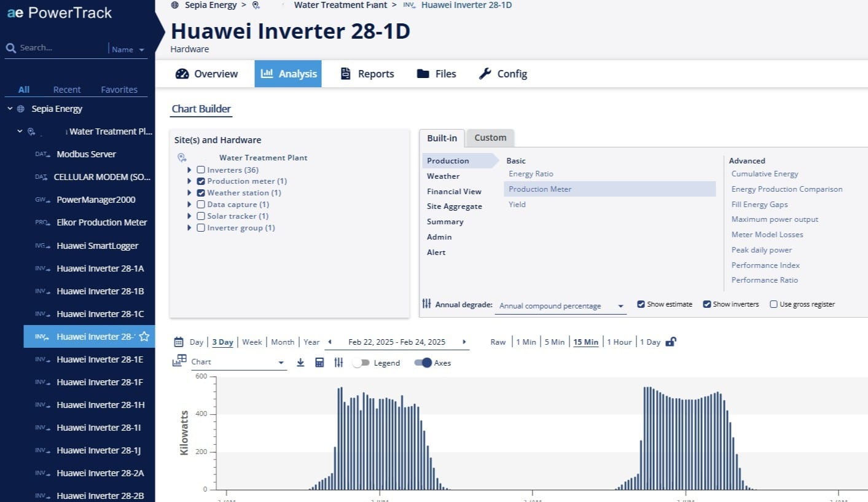Image resolution: width=868 pixels, height=502 pixels.
Task: Open the calculator icon in chart toolbar
Action: point(319,363)
